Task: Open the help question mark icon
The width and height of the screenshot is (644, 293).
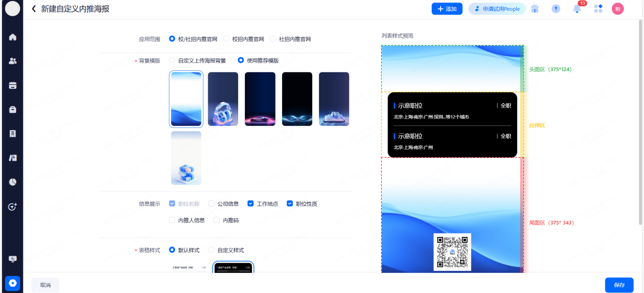Action: (556, 9)
